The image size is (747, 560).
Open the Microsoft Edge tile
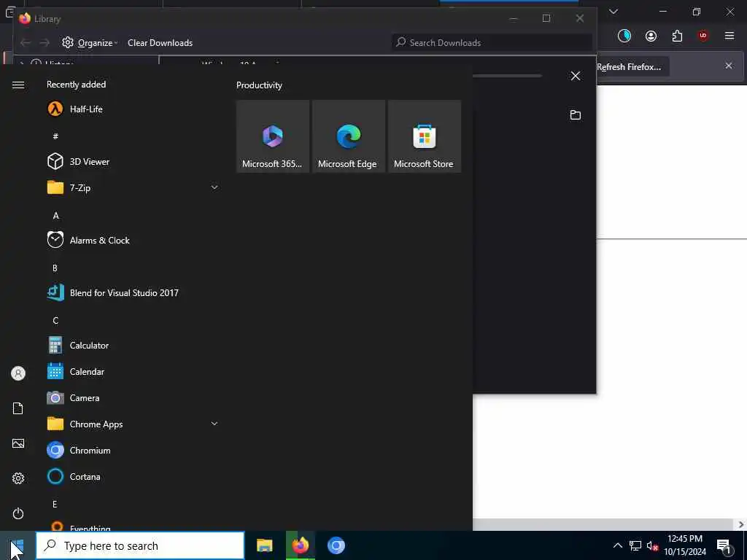(348, 136)
